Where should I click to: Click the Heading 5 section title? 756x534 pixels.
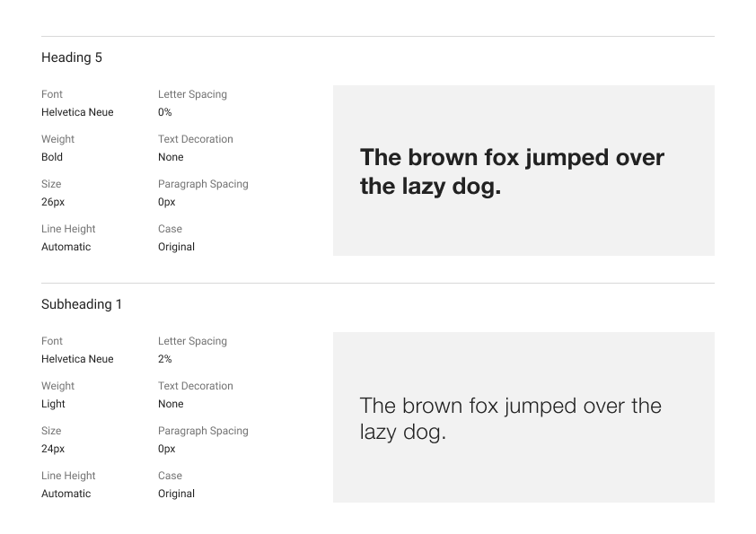[x=72, y=57]
